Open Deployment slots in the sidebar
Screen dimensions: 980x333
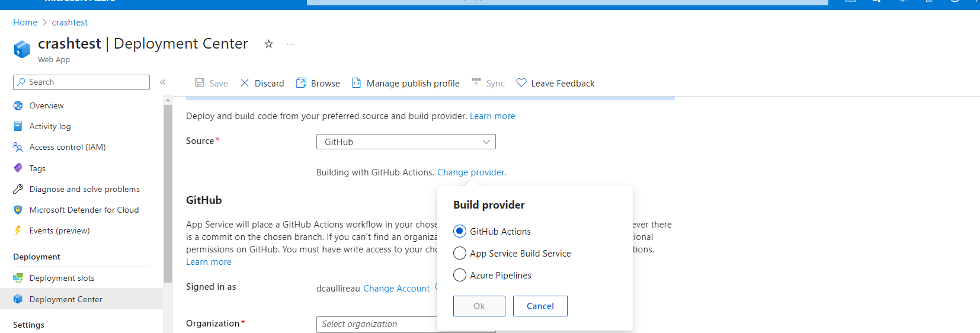coord(62,278)
